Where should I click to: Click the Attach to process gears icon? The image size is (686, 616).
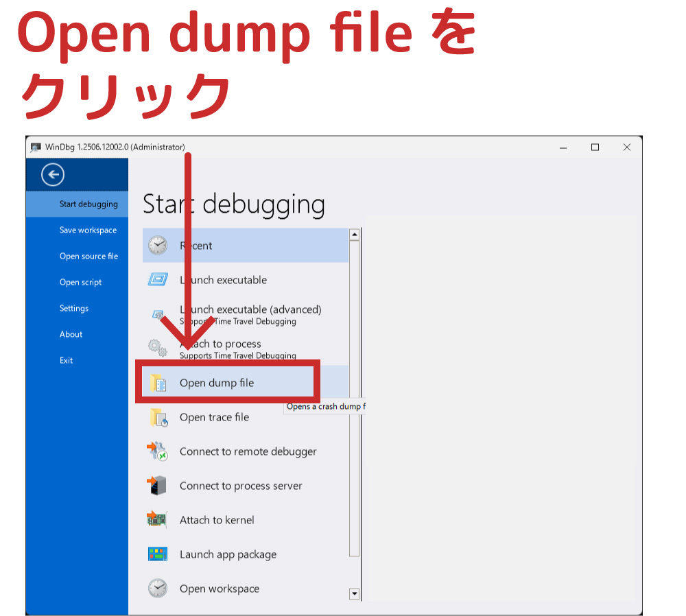[x=158, y=348]
